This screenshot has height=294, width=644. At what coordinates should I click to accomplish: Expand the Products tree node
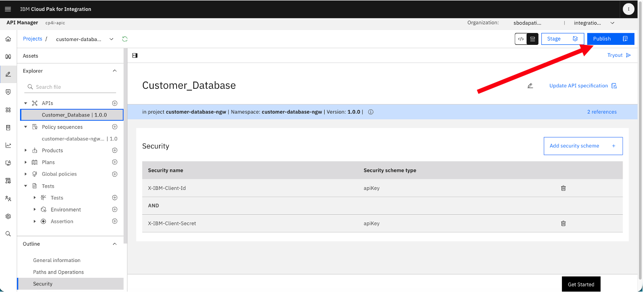(x=26, y=150)
